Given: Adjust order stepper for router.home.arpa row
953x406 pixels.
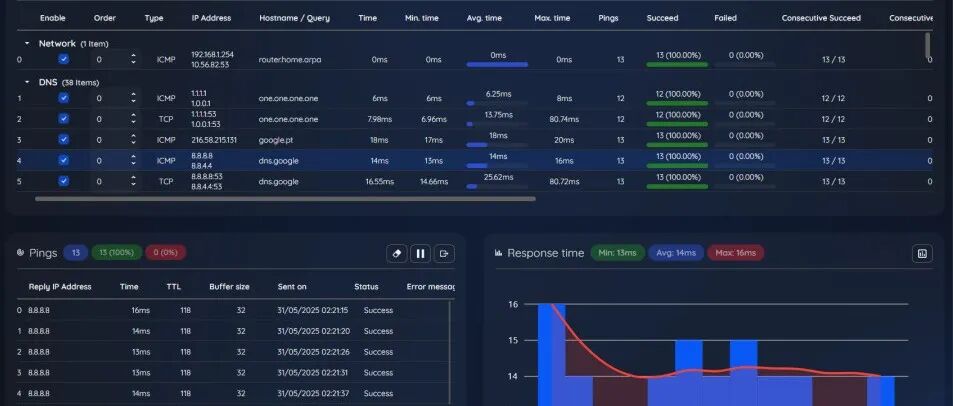Looking at the screenshot, I should coord(133,59).
